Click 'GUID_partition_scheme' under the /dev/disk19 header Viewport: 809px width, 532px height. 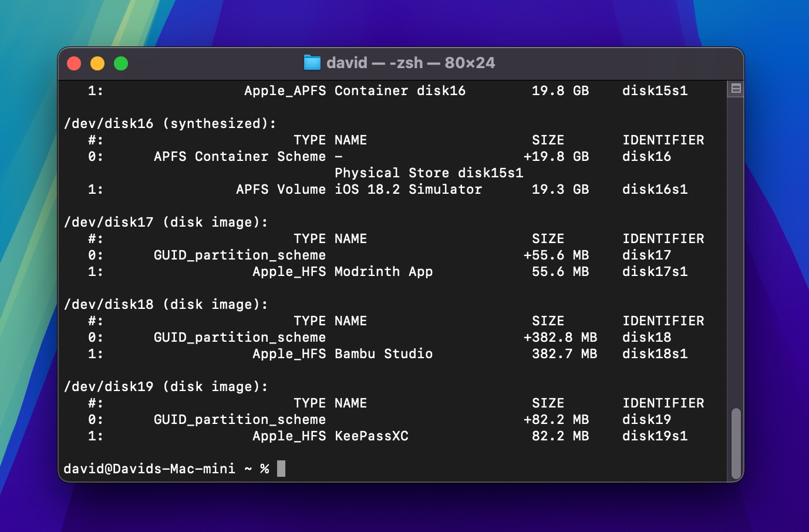click(x=240, y=419)
